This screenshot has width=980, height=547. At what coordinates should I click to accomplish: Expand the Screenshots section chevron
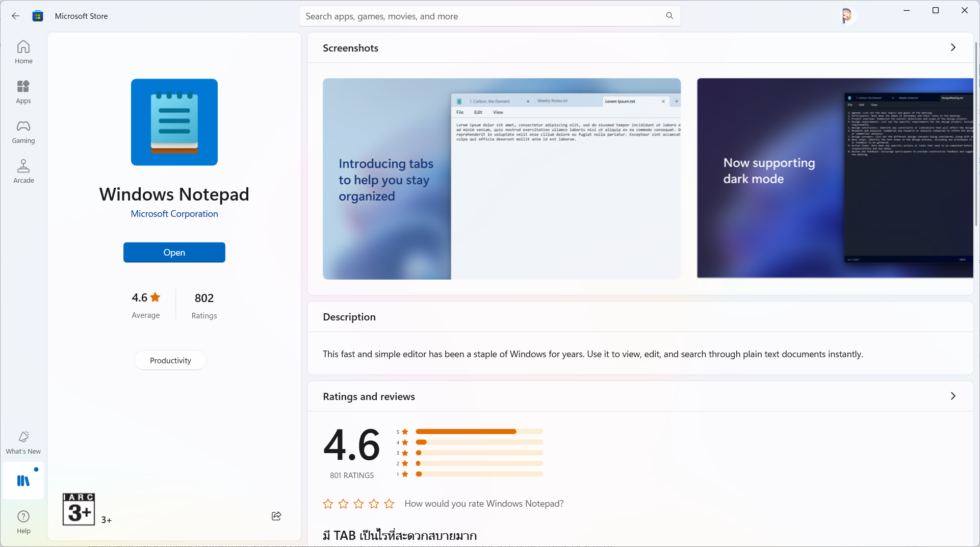coord(953,47)
